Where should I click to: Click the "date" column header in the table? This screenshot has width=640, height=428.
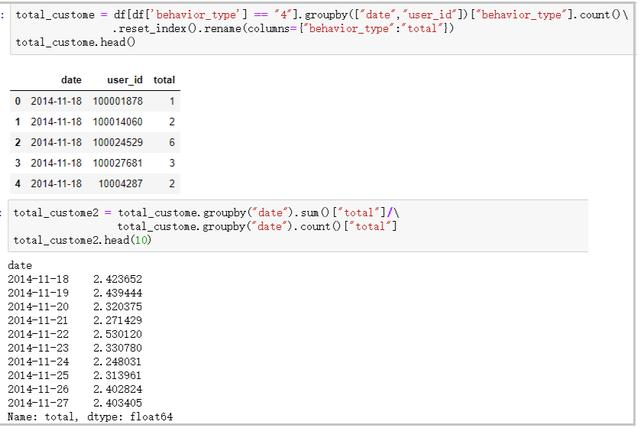point(71,79)
